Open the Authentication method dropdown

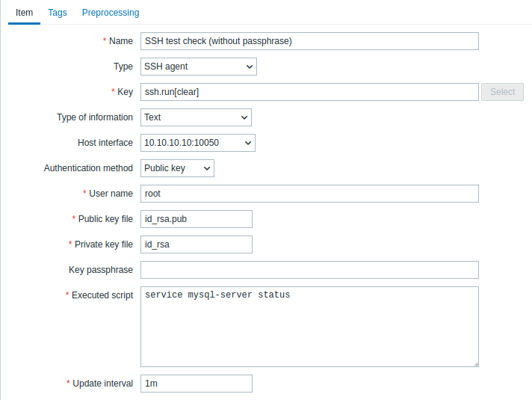click(x=177, y=168)
